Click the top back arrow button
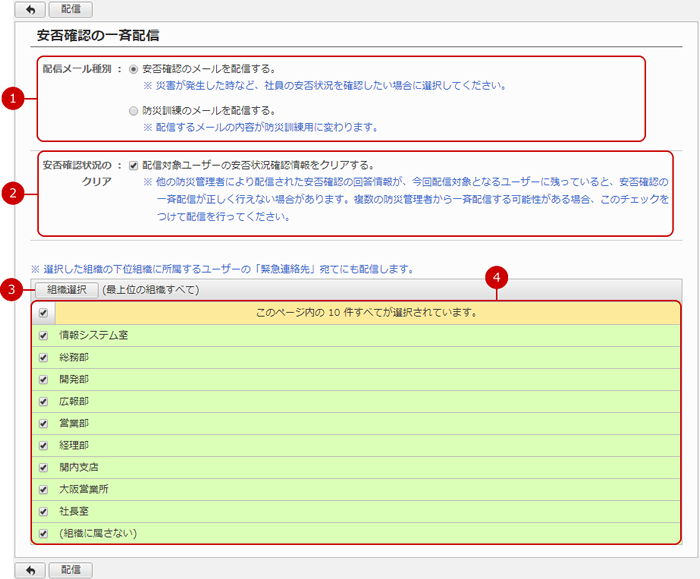The height and width of the screenshot is (579, 700). [31, 9]
